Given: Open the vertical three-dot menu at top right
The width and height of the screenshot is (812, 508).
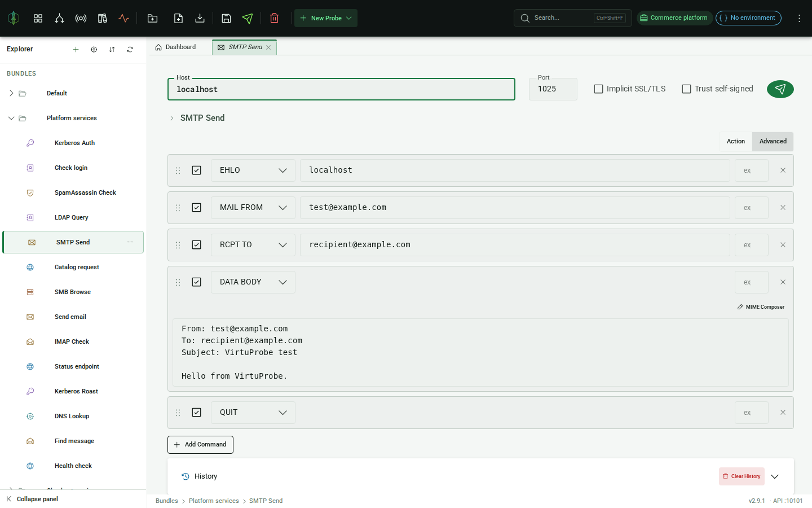Looking at the screenshot, I should tap(799, 18).
